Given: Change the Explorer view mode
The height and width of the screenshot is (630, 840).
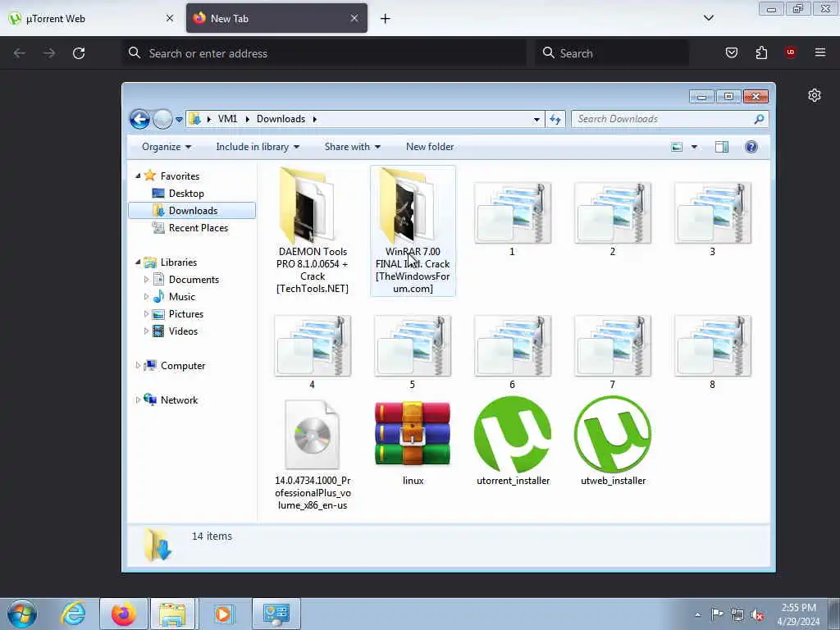Looking at the screenshot, I should (x=677, y=147).
